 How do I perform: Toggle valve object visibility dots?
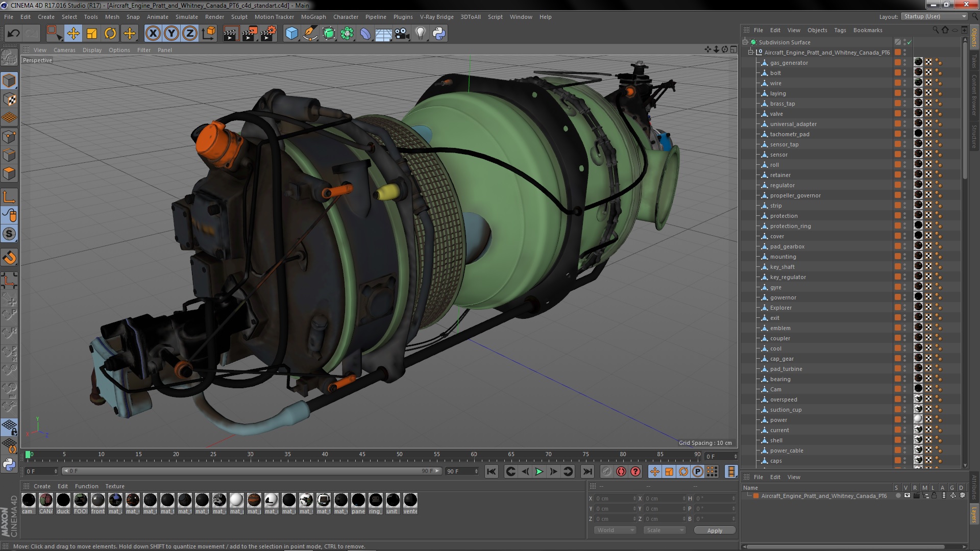pos(905,113)
